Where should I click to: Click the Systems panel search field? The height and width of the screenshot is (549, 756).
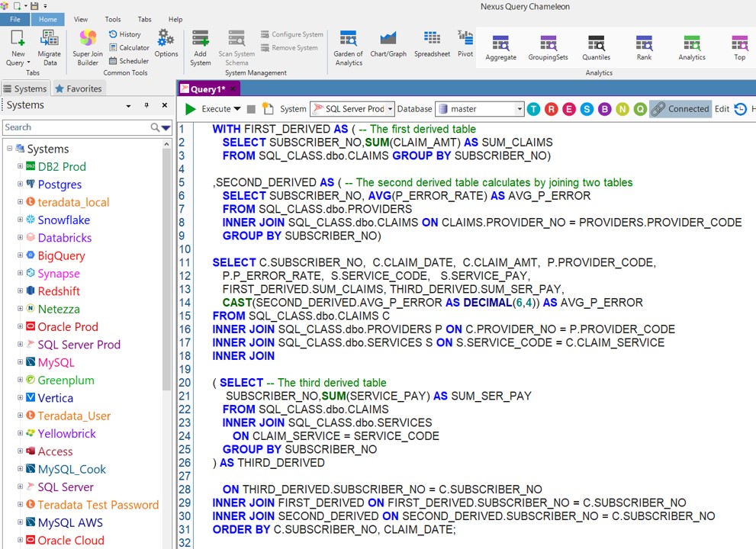coord(76,127)
